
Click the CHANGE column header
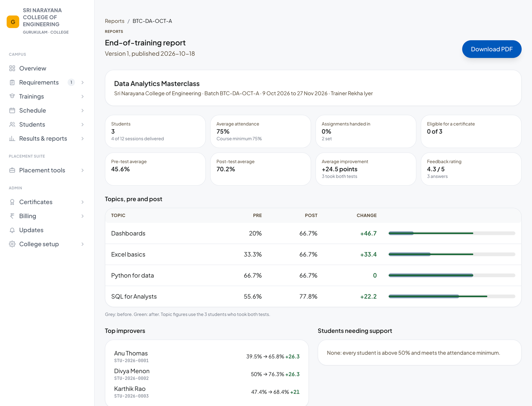[366, 216]
